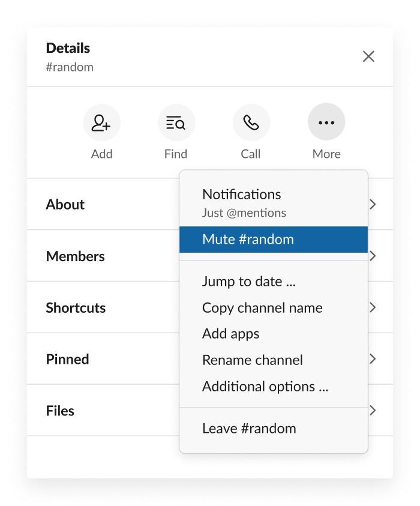
Task: Choose Rename channel option
Action: coord(252,360)
